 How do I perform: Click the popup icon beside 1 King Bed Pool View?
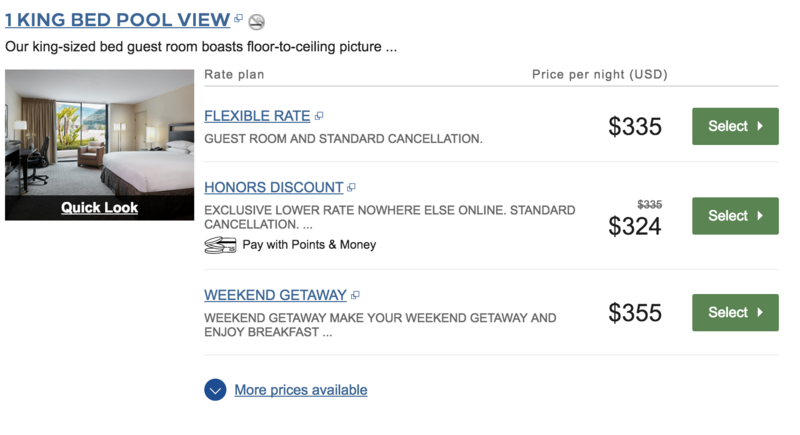coord(238,18)
